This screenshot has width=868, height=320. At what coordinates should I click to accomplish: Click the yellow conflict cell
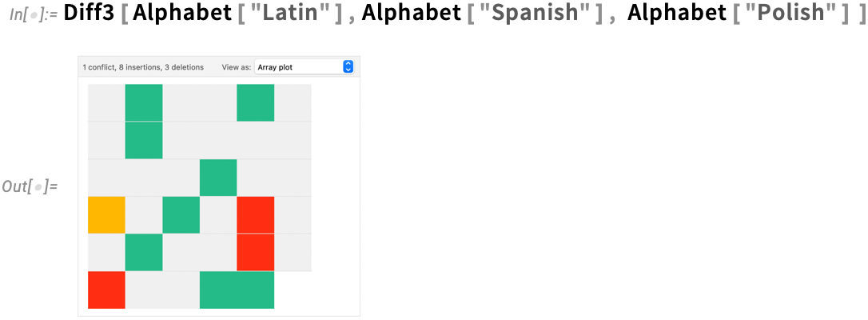[x=106, y=215]
